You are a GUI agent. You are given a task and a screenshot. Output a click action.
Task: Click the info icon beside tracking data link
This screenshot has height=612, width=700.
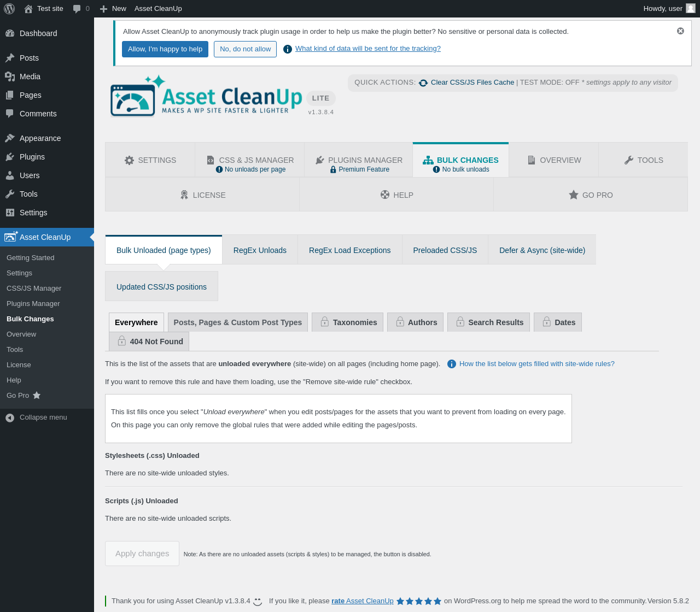point(288,49)
